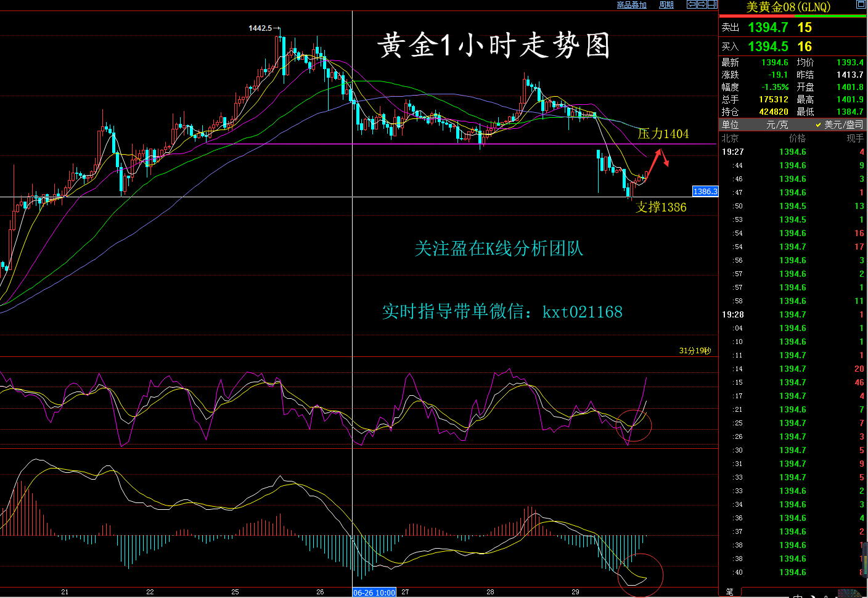Click the 幅度 value -1.35%
The image size is (868, 598).
coord(775,87)
